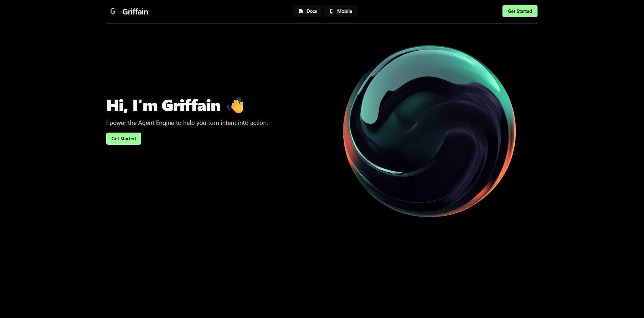Image resolution: width=644 pixels, height=318 pixels.
Task: Select the word "Griffain" in the headline
Action: click(x=191, y=106)
